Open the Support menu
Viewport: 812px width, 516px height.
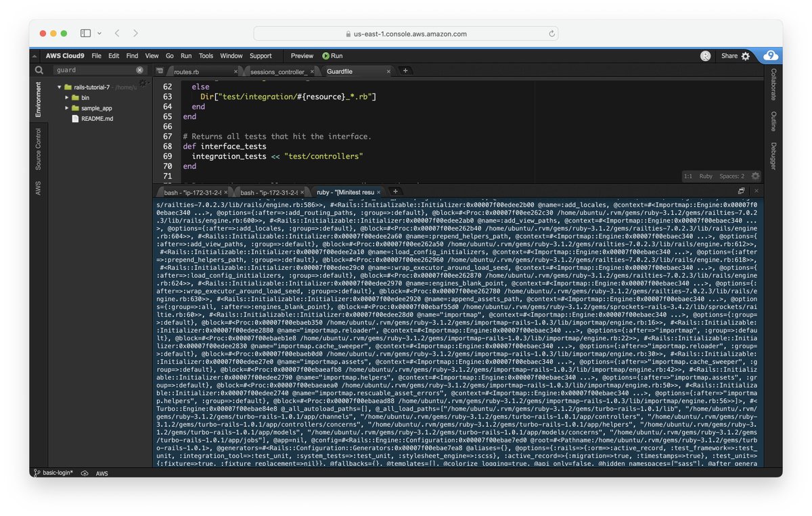click(261, 56)
